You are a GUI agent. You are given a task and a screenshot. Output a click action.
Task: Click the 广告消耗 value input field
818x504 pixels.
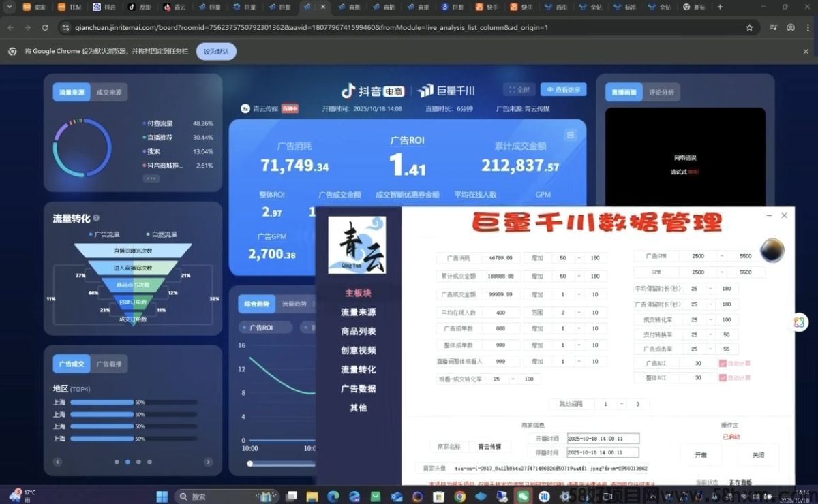(x=501, y=258)
